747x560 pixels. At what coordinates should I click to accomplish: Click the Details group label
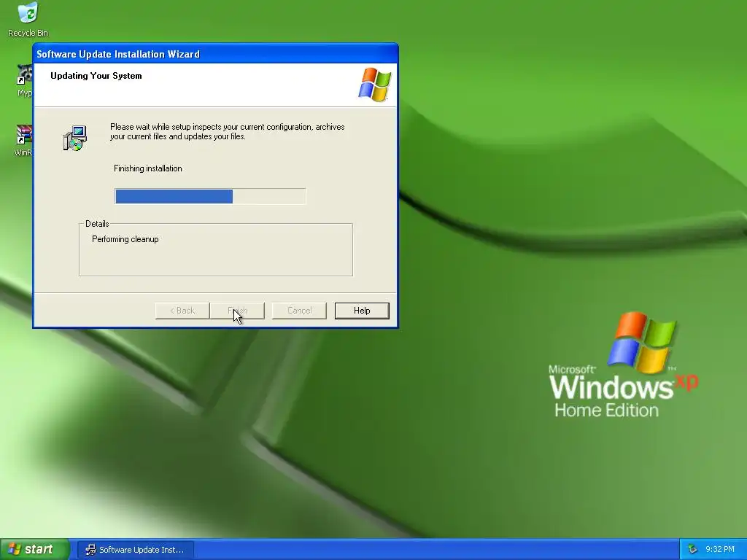coord(97,224)
